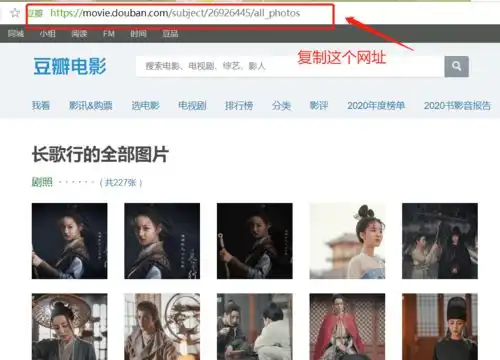Click the magnifier search button
The image size is (500, 360).
coord(456,66)
